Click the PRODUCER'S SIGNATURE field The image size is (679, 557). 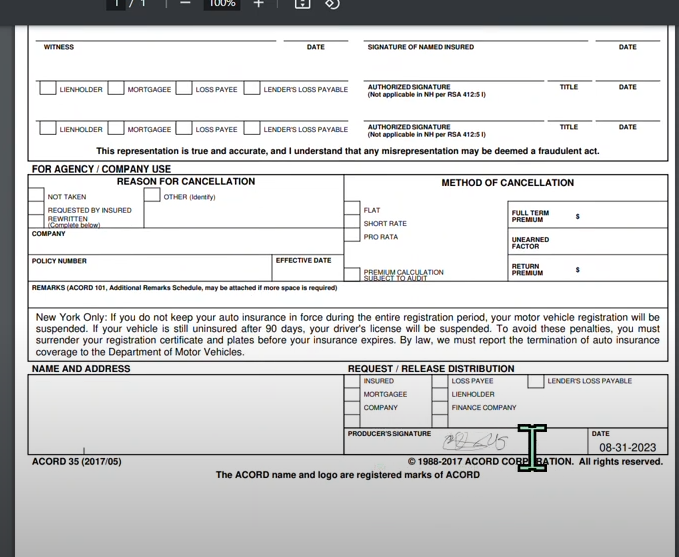(466, 441)
